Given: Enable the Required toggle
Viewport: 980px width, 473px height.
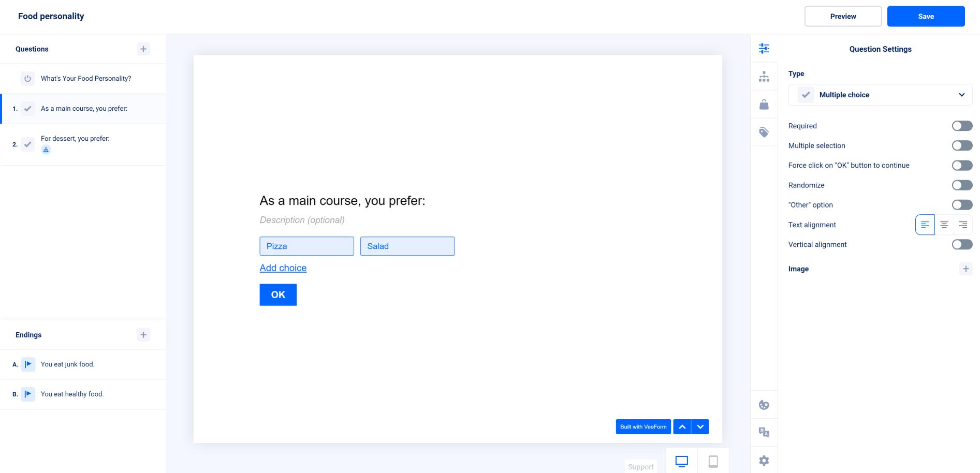Looking at the screenshot, I should [x=962, y=126].
